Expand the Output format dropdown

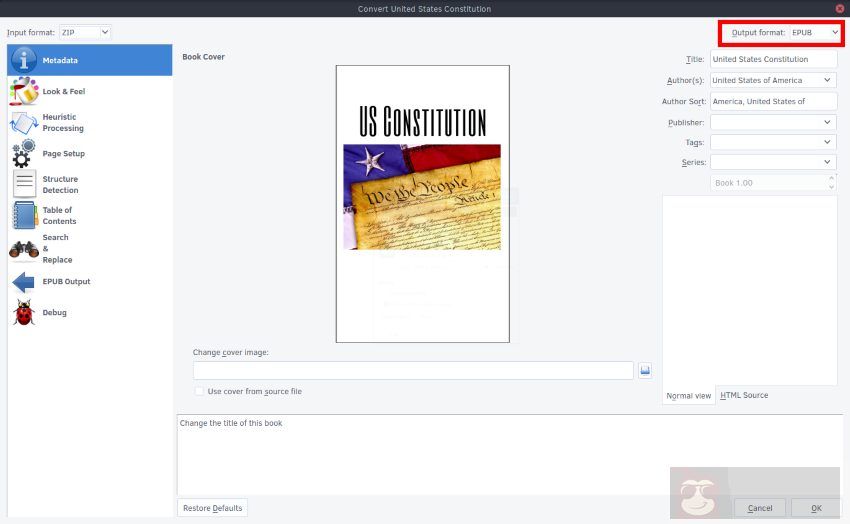(814, 33)
